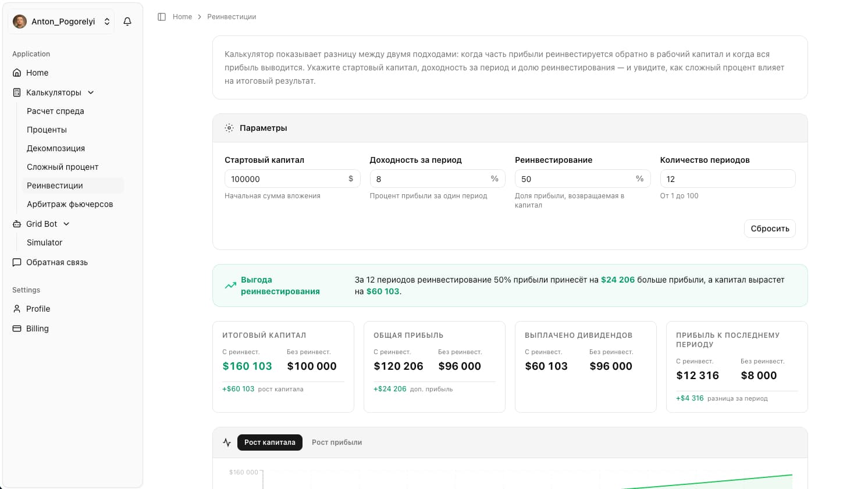Click the $160 000 chart axis label
This screenshot has height=489, width=868.
(244, 472)
